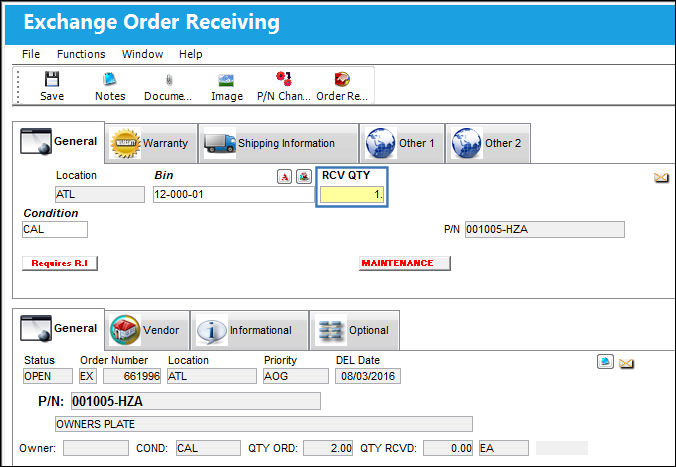This screenshot has width=676, height=467.
Task: Click the Condition field showing CAL
Action: point(55,229)
